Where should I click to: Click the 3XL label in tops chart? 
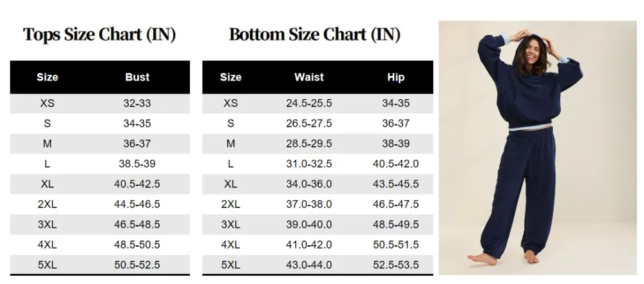tap(47, 224)
